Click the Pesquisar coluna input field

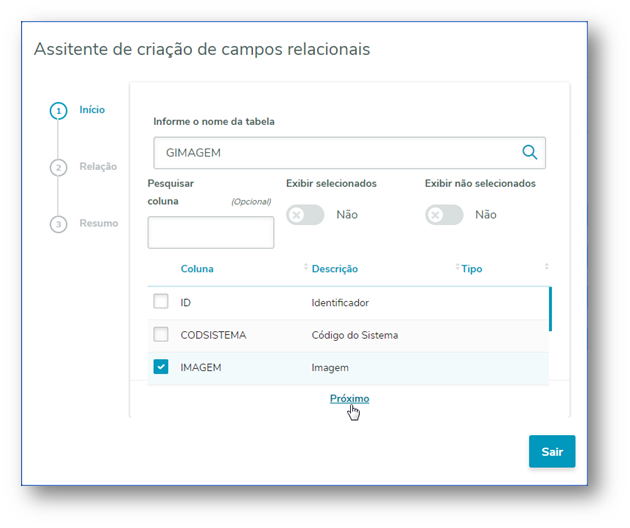[211, 232]
